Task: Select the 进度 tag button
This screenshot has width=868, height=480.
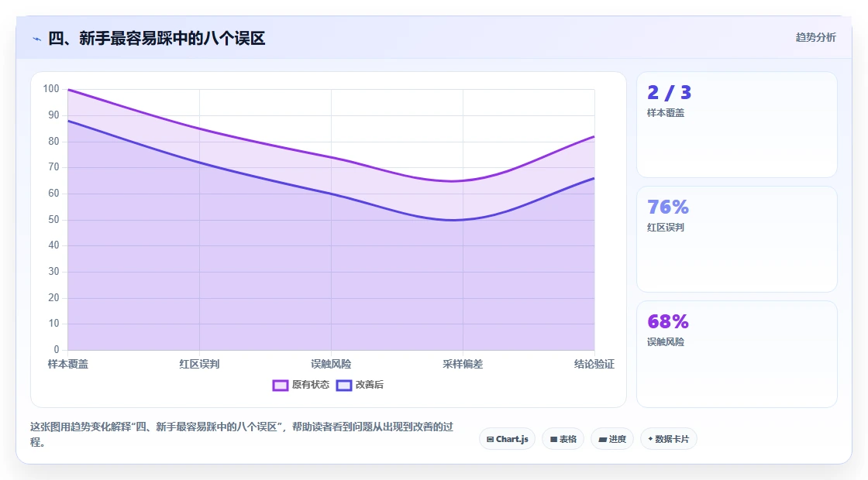Action: coord(612,439)
